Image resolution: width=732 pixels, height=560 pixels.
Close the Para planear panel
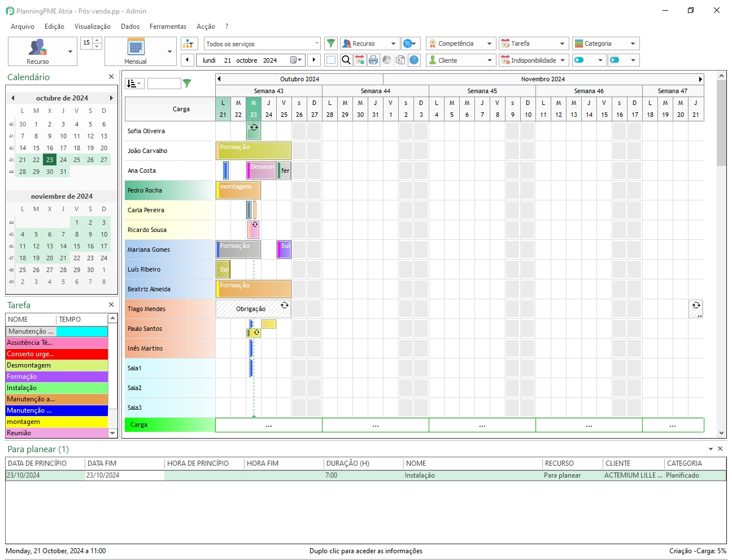pyautogui.click(x=720, y=449)
